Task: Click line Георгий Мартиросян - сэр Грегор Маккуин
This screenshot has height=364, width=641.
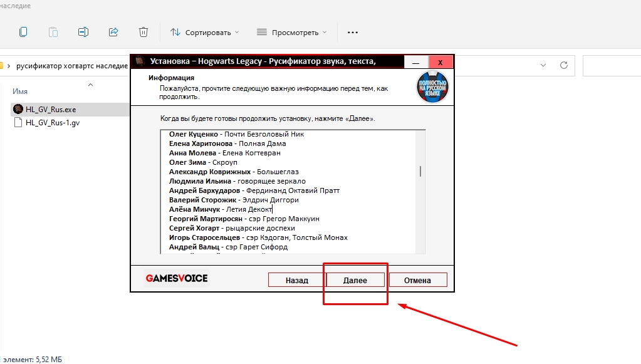Action: [x=244, y=219]
